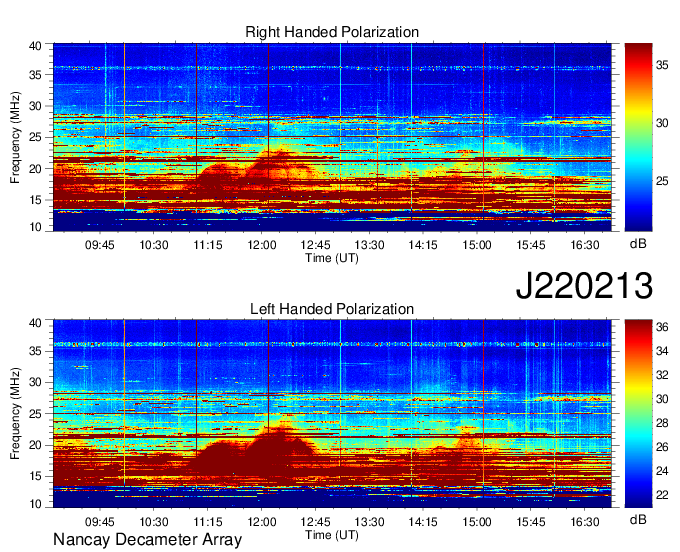Click 10:30 tick on right-handed plot time axis
Image resolution: width=680 pixels, height=552 pixels.
[154, 245]
